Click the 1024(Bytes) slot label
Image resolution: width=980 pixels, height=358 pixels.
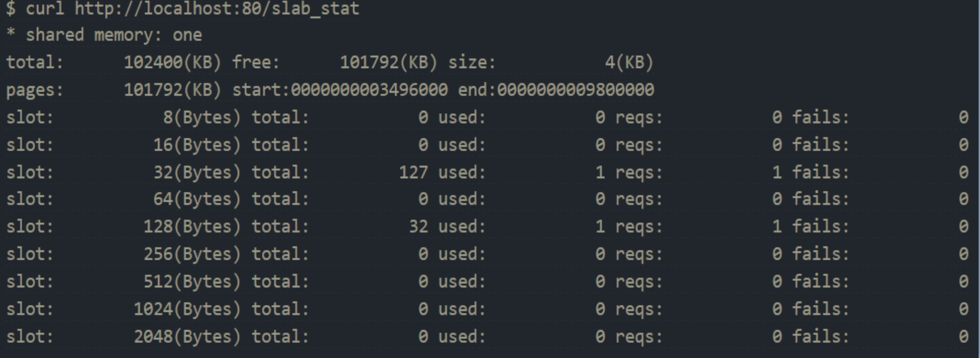tap(187, 310)
